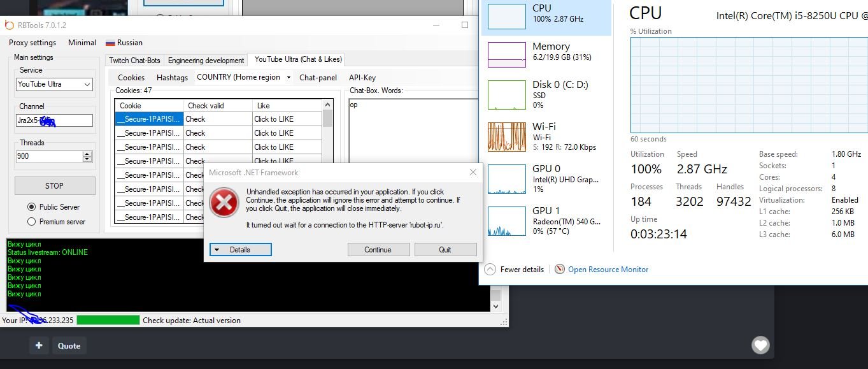
Task: Select the Public Server radio button
Action: pyautogui.click(x=31, y=207)
